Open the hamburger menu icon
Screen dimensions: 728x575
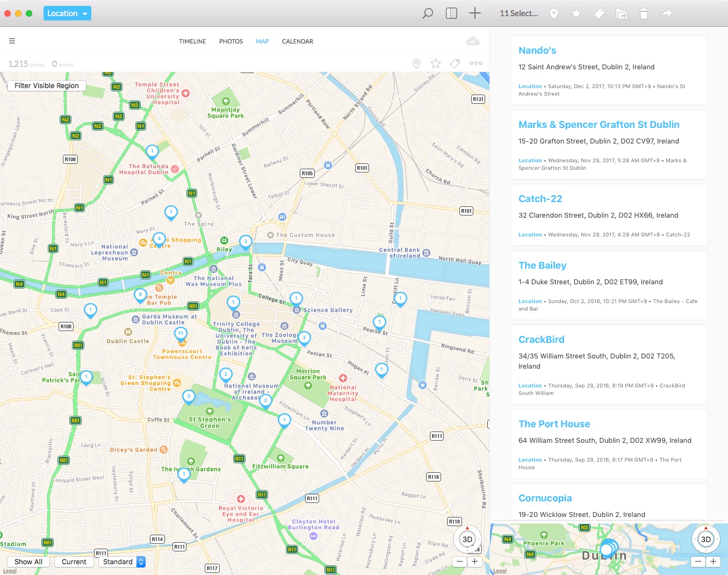pos(12,41)
